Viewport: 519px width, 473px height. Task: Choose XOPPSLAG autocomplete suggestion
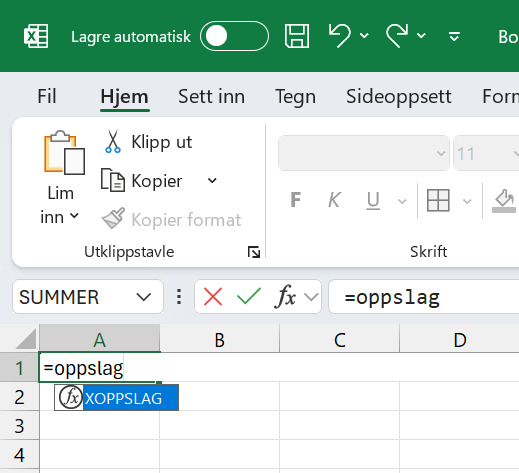117,398
